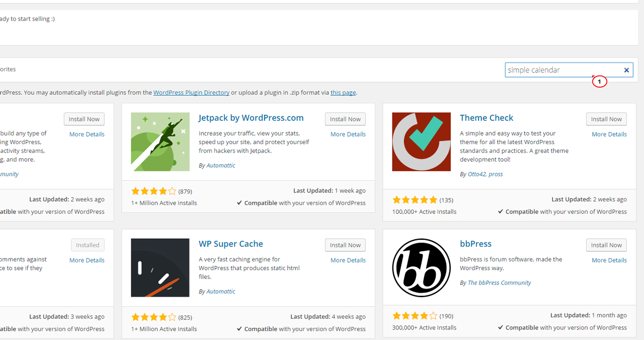The height and width of the screenshot is (340, 644).
Task: Click Install Now on the leftmost top card
Action: [x=84, y=119]
